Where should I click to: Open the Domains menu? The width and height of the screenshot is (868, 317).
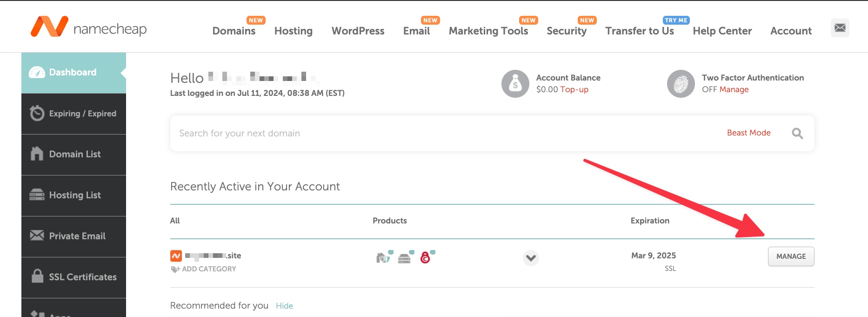pos(234,31)
